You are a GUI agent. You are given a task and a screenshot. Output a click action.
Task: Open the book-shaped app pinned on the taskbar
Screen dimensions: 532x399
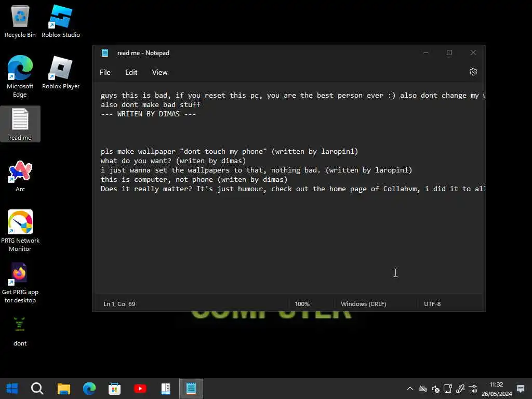click(166, 389)
